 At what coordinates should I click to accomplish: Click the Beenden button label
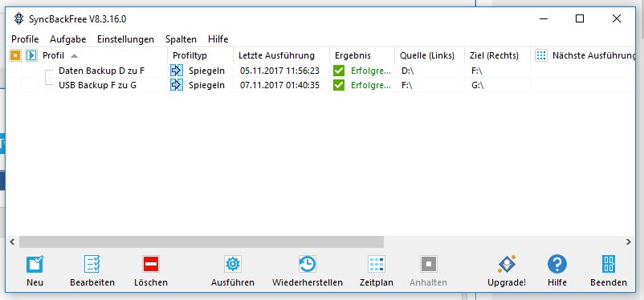pyautogui.click(x=609, y=282)
